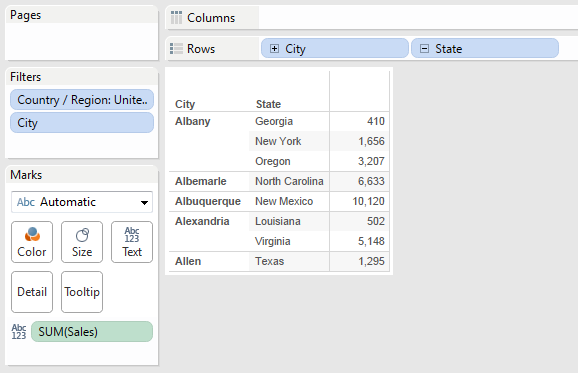Collapse the State pill minus icon
The width and height of the screenshot is (578, 373).
tap(424, 49)
